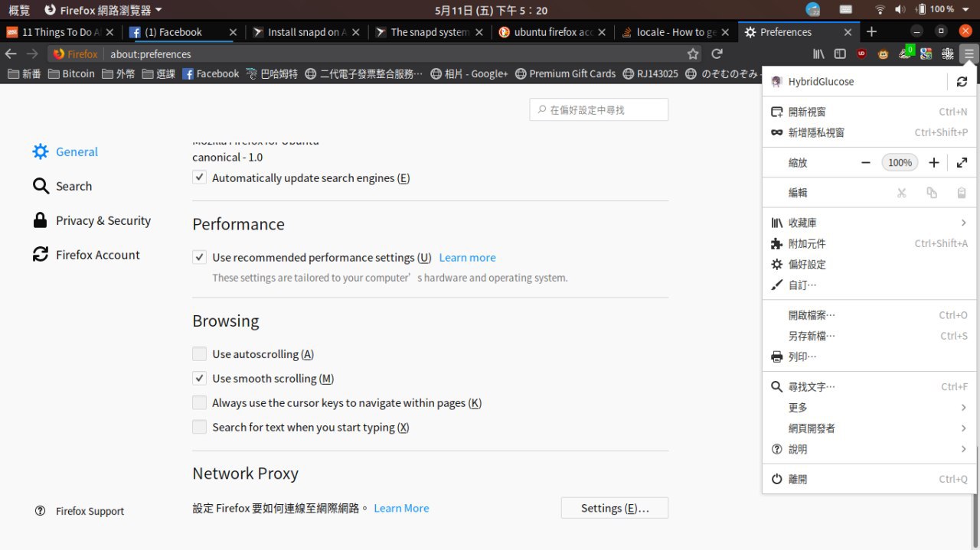Select 開新視窗 menu item
Image resolution: width=980 pixels, height=550 pixels.
(869, 112)
